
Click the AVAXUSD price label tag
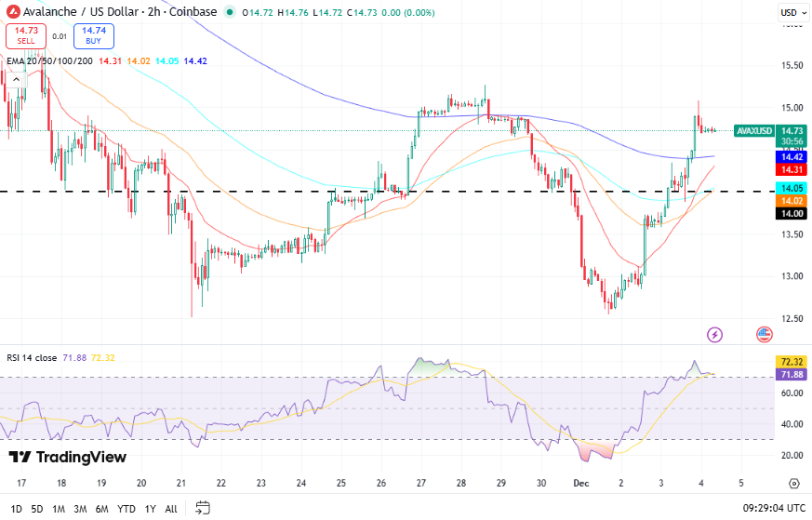(x=754, y=131)
